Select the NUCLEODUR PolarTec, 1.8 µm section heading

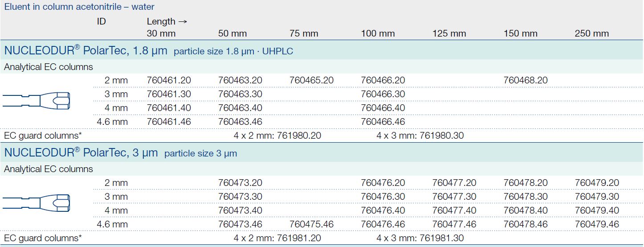click(86, 51)
